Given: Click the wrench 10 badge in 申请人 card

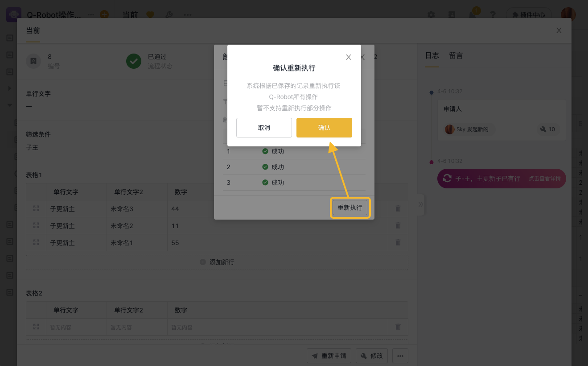Looking at the screenshot, I should point(548,129).
